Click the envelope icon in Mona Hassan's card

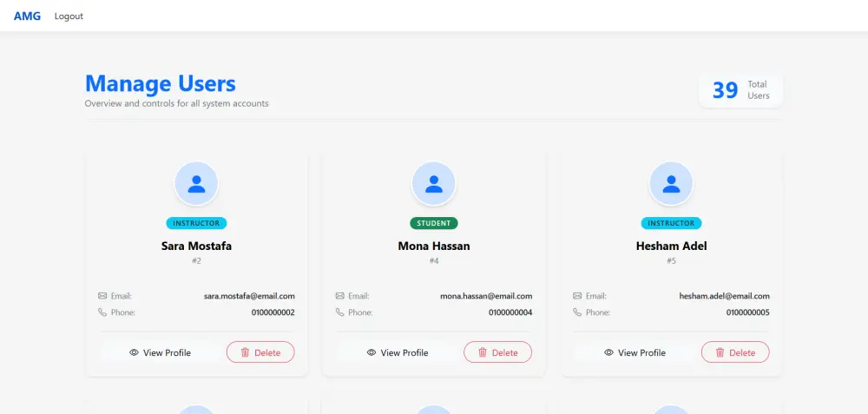pyautogui.click(x=340, y=296)
